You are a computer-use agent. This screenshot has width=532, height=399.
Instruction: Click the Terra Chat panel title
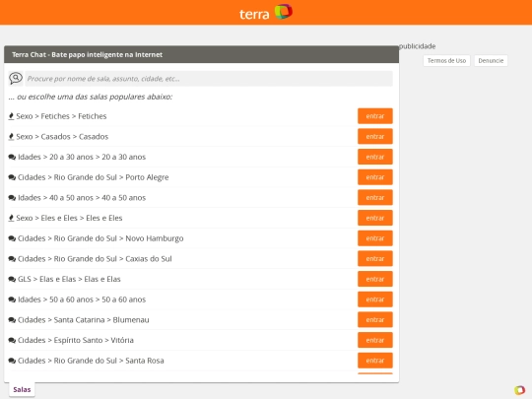88,54
